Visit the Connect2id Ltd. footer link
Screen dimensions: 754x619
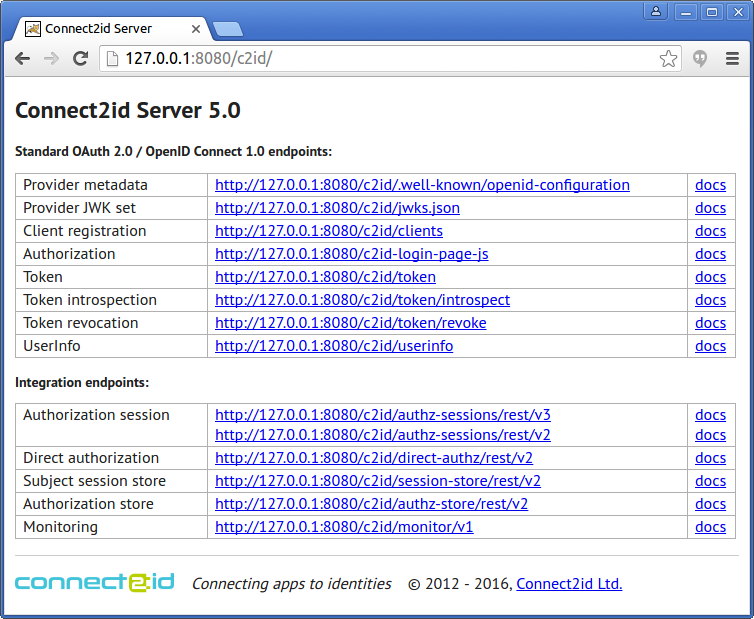click(569, 584)
